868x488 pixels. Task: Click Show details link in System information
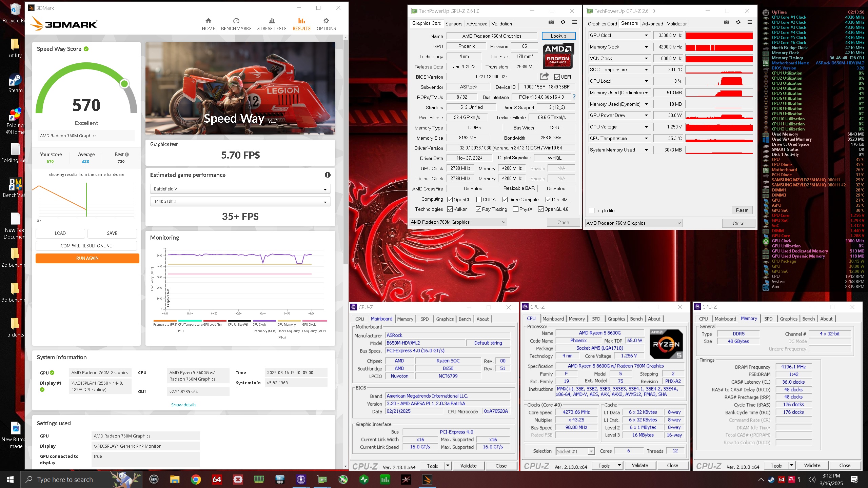coord(183,405)
